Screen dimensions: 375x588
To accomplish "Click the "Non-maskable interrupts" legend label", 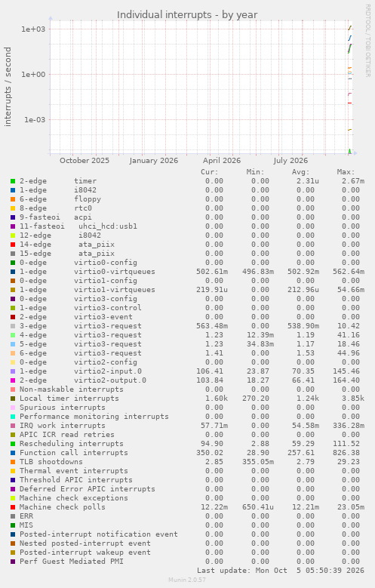I will (71, 389).
